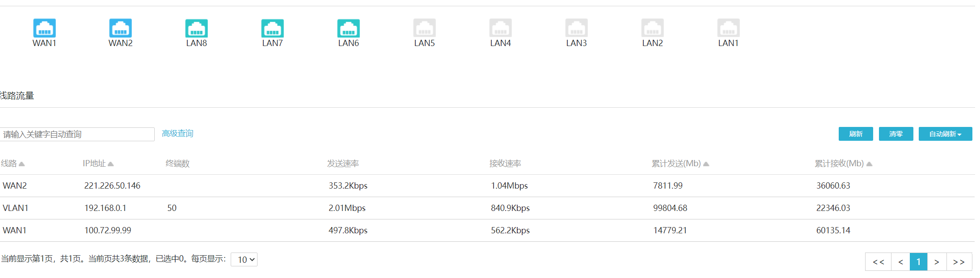Click the WAN2 port icon
The width and height of the screenshot is (980, 278).
pyautogui.click(x=120, y=28)
